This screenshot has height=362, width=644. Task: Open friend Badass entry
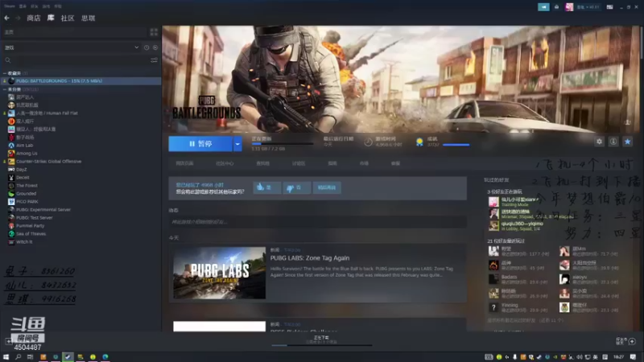519,279
